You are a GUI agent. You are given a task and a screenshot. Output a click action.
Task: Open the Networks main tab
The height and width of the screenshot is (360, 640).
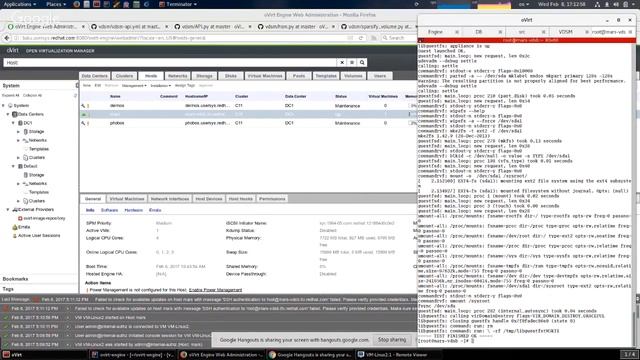coord(178,76)
